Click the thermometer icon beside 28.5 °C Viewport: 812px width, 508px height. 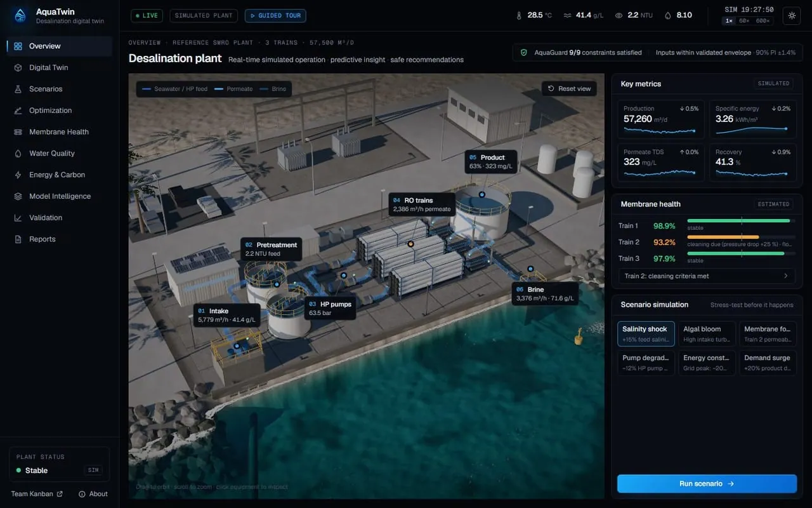pos(518,15)
